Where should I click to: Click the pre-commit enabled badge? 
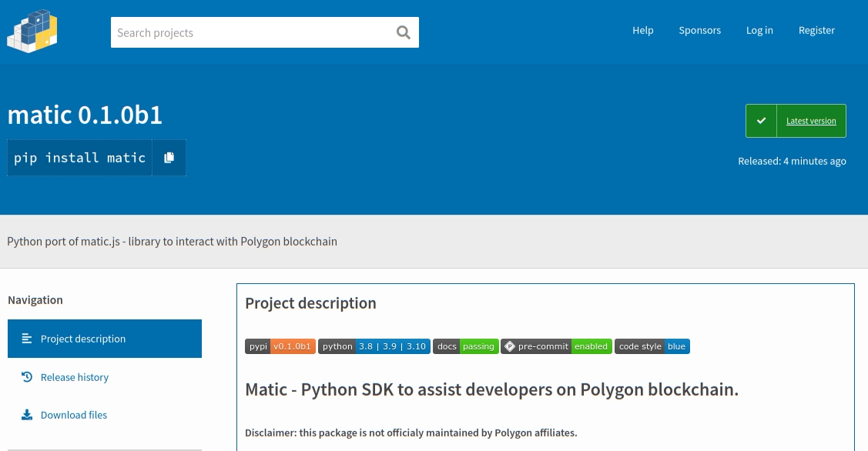pyautogui.click(x=556, y=346)
